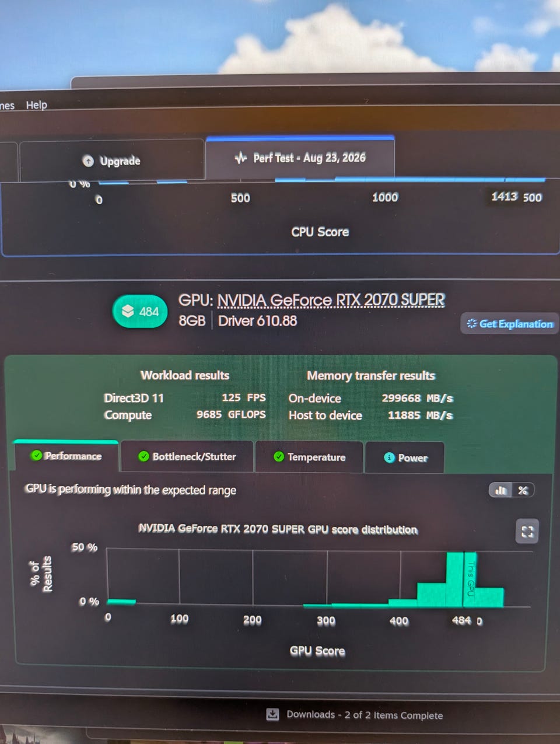This screenshot has width=560, height=744.
Task: Click the CPU Score axis label
Action: pos(320,232)
